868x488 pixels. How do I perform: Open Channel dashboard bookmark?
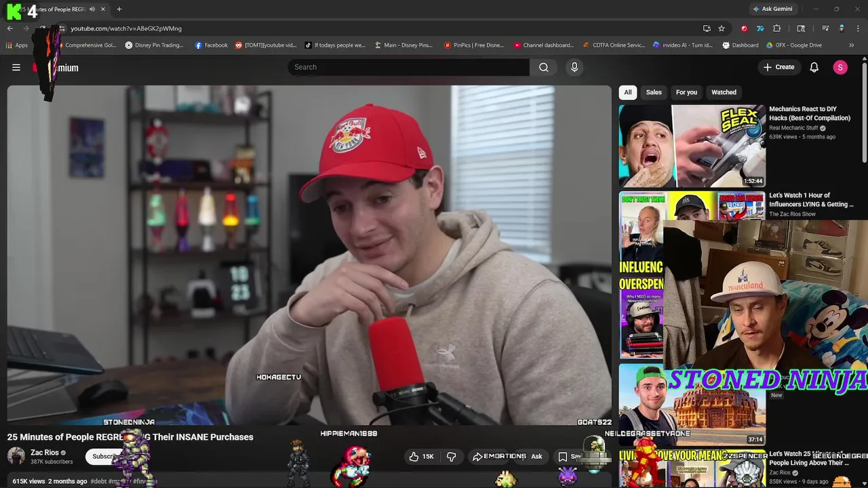[543, 45]
